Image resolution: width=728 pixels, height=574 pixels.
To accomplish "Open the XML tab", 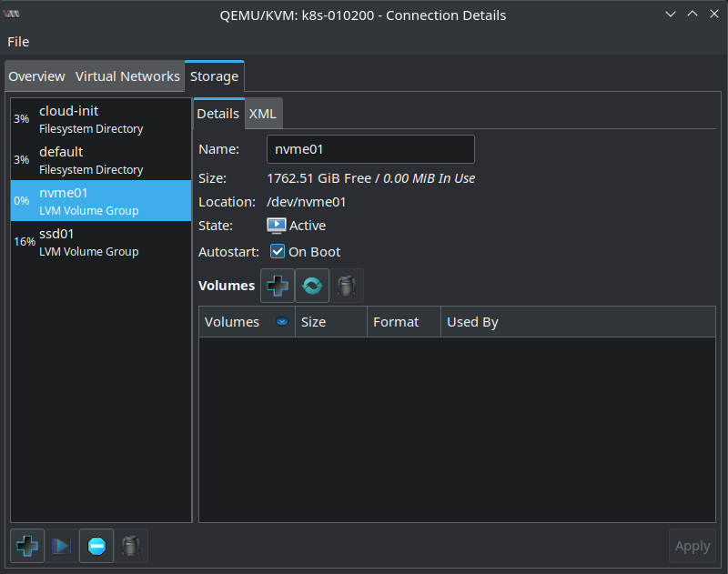I will click(263, 114).
